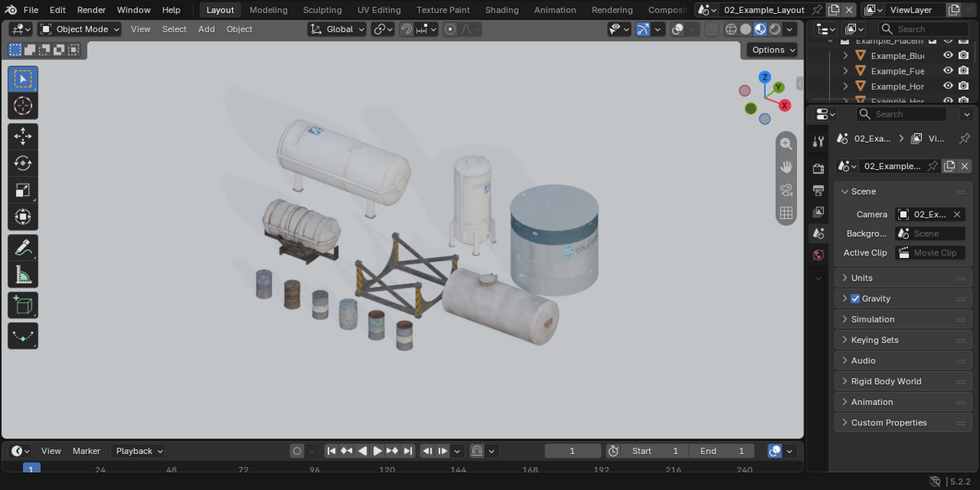Viewport: 980px width, 490px height.
Task: Toggle the Gravity checkbox
Action: (855, 299)
